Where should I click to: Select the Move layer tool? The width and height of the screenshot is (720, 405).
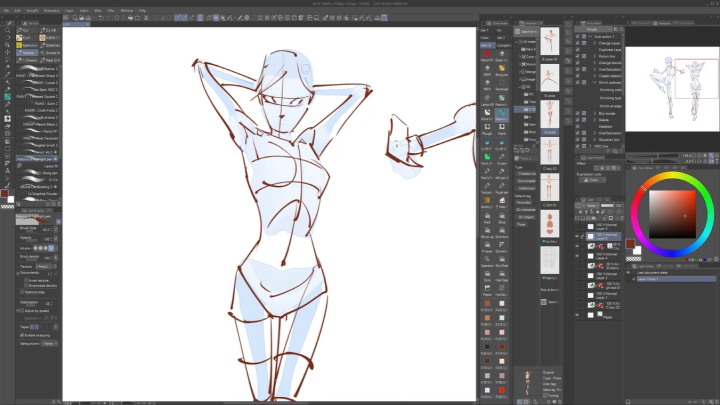tap(7, 52)
